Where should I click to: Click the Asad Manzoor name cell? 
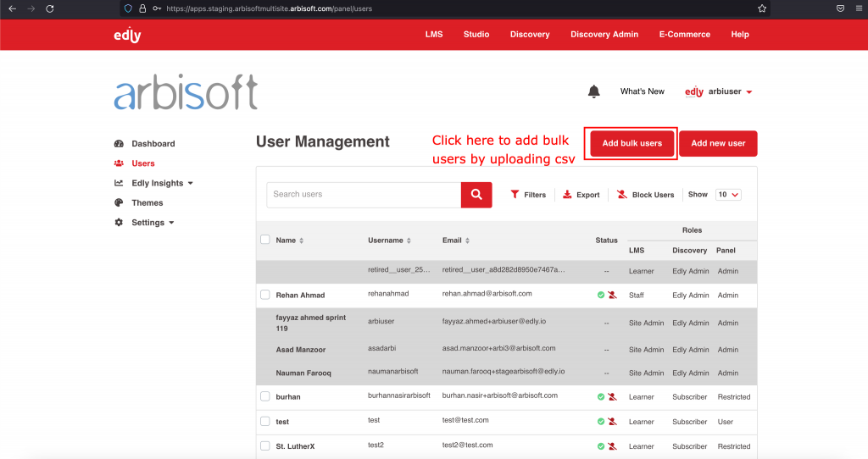pos(301,350)
